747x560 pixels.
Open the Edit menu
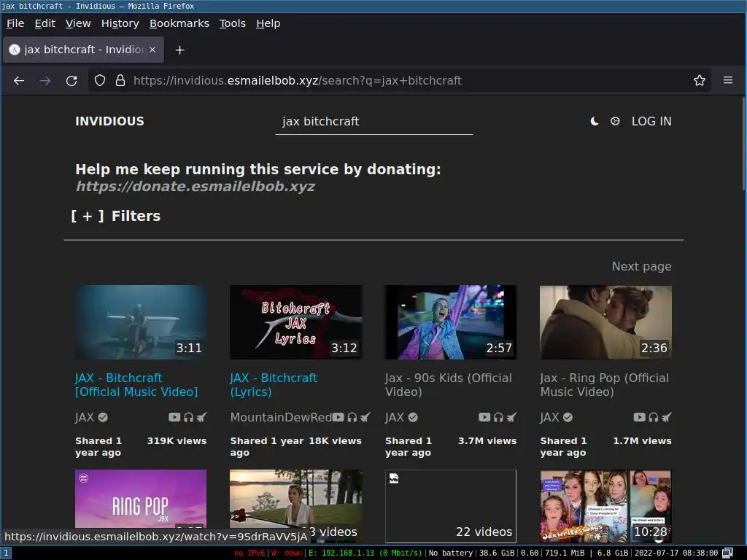tap(44, 23)
